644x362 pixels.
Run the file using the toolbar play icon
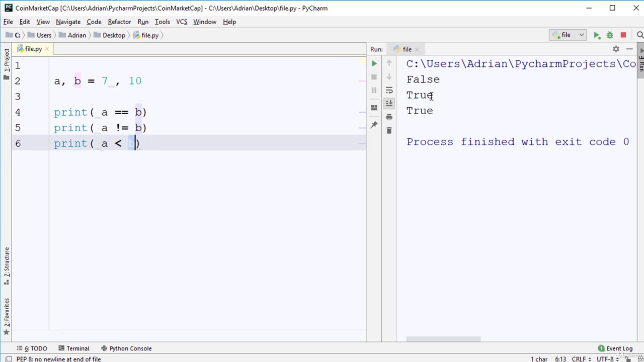(597, 35)
